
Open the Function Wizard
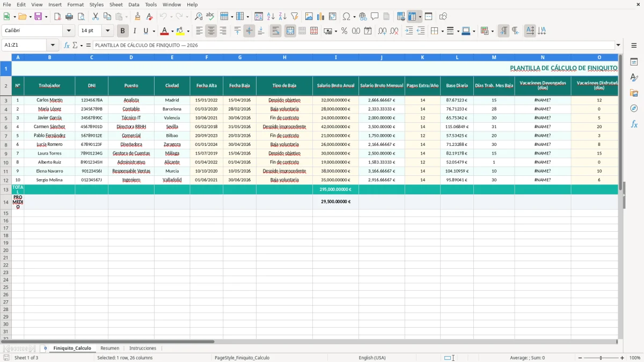tap(67, 45)
